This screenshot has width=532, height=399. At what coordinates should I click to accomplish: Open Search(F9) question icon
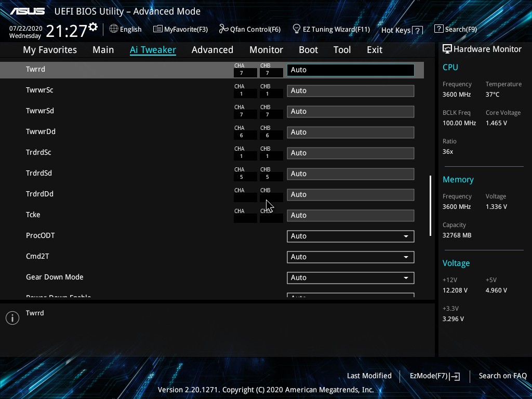438,29
